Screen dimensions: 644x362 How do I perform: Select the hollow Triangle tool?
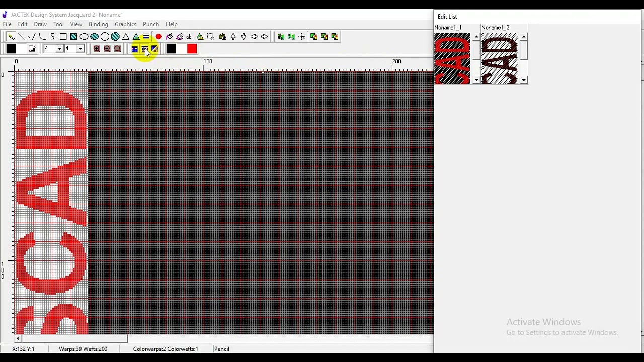(x=126, y=36)
